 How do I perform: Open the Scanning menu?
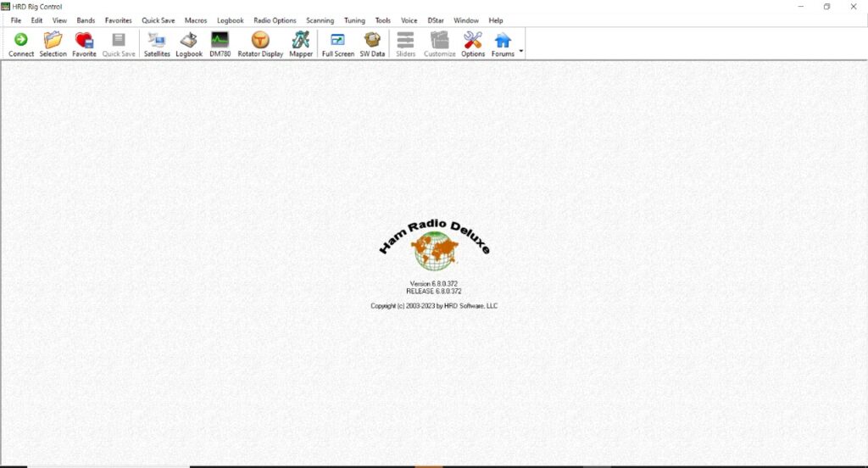320,20
